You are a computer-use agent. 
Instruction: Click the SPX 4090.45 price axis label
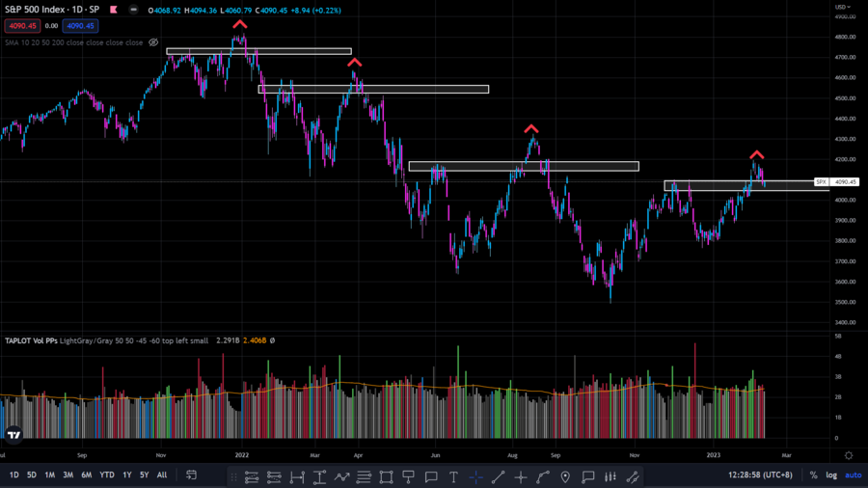coord(836,181)
